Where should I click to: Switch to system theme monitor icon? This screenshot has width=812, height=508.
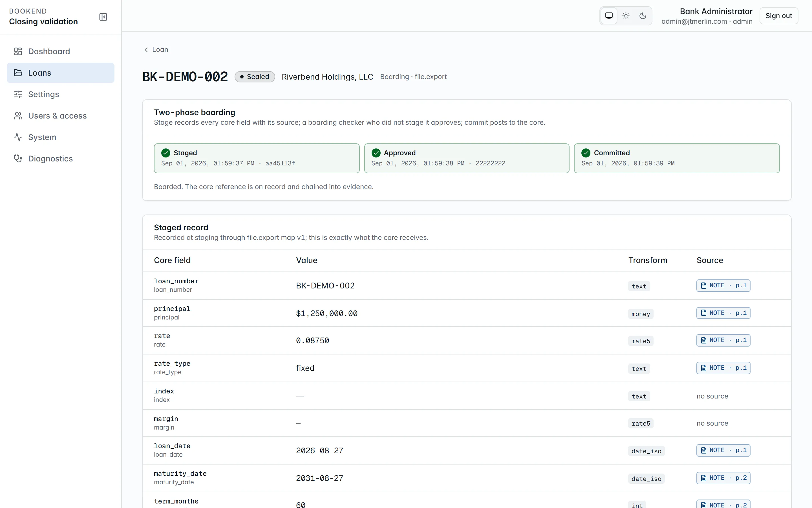[609, 16]
